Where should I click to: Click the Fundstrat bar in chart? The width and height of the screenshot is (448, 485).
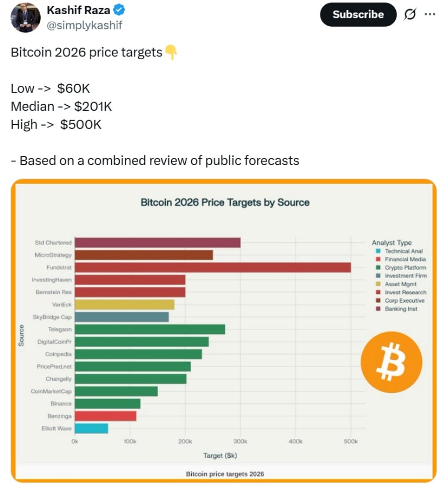pyautogui.click(x=212, y=268)
